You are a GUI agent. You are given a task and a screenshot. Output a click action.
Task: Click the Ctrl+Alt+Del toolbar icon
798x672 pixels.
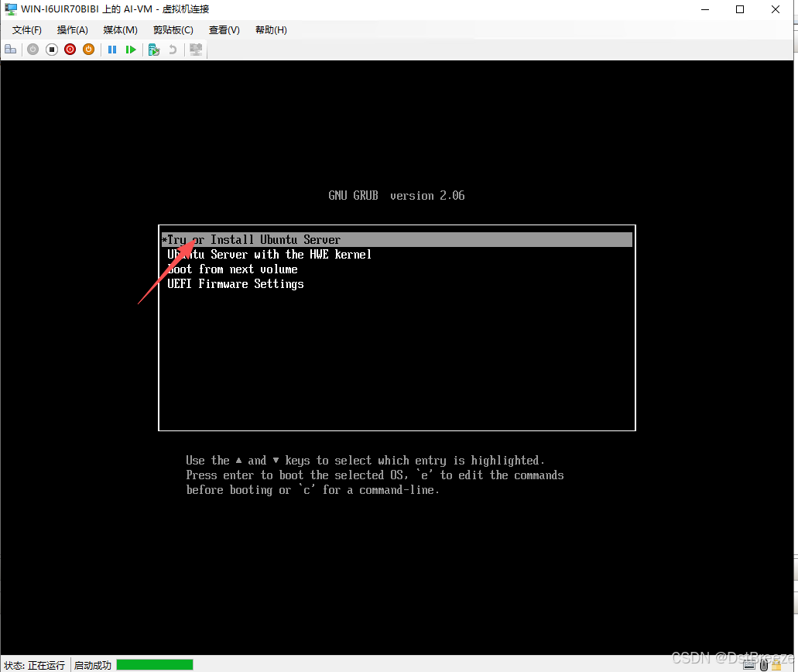pyautogui.click(x=11, y=50)
